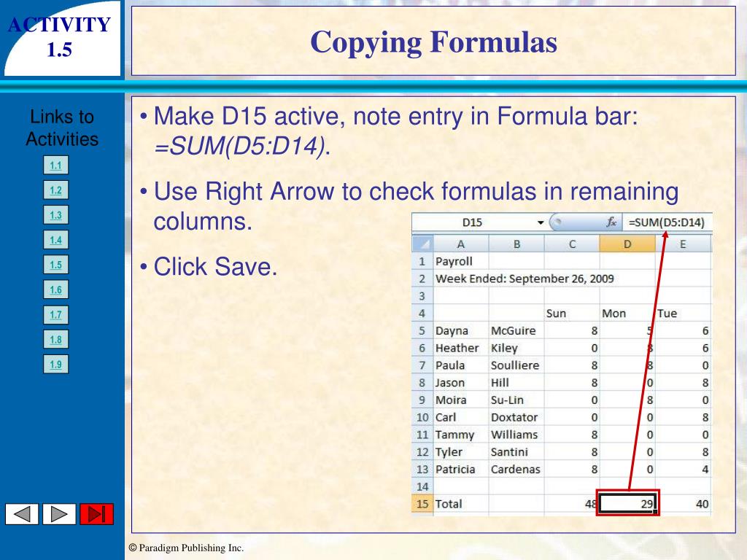747x560 pixels.
Task: Open activity link 1.3
Action: tap(55, 215)
